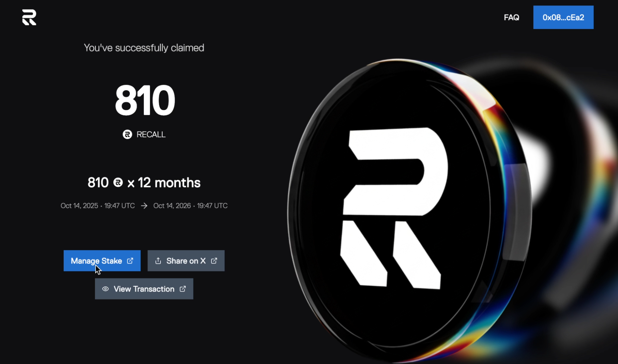Click the Share on X button
The image size is (618, 364).
click(186, 261)
